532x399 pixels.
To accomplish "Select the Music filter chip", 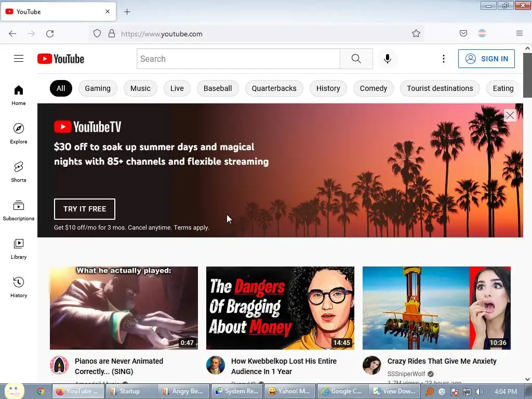I will [140, 88].
